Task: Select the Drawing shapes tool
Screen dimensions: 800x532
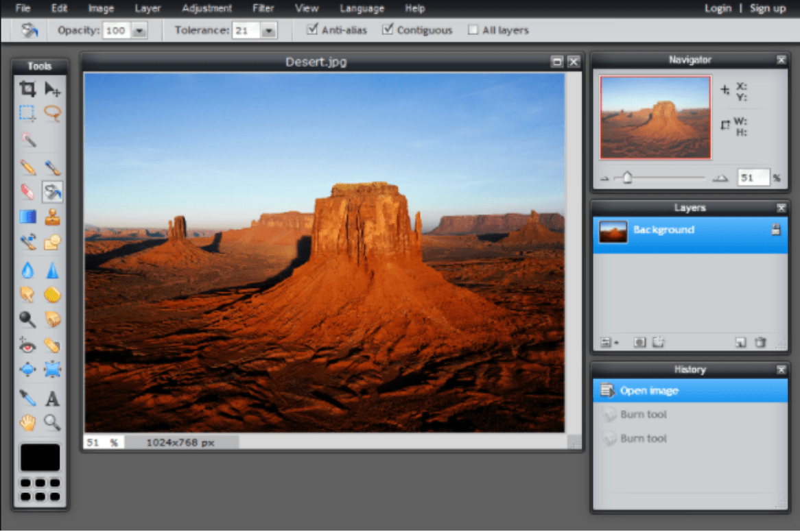Action: click(52, 242)
